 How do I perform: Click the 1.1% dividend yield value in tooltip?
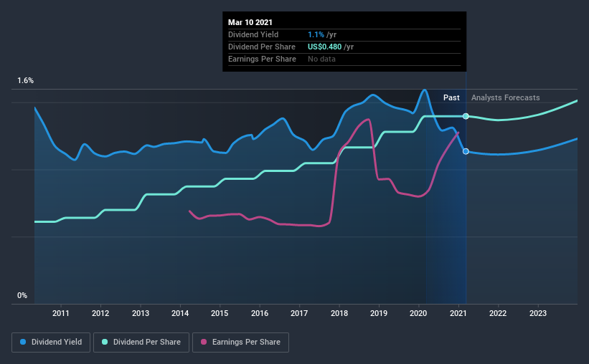316,34
